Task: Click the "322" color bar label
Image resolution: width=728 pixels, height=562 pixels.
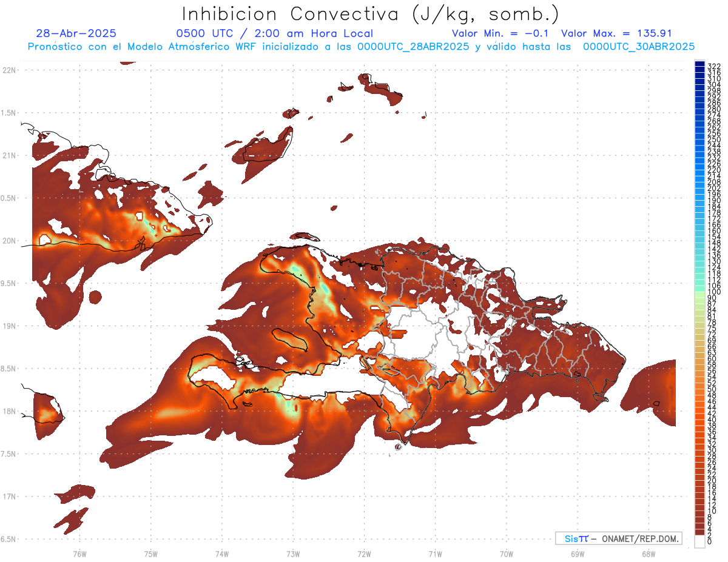Action: (713, 67)
